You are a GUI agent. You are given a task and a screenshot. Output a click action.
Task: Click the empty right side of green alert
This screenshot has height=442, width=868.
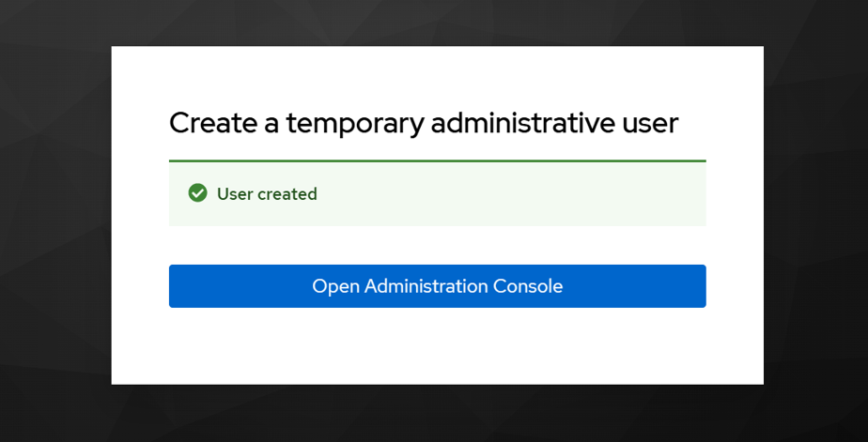point(564,194)
